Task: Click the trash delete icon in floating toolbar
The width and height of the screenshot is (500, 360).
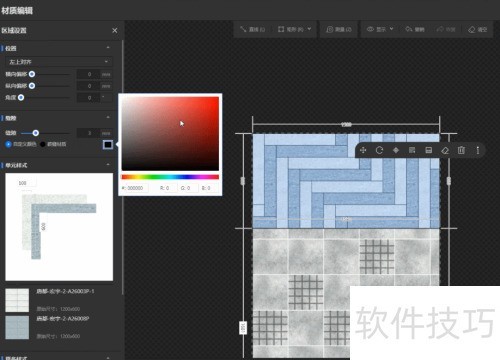Action: [x=461, y=150]
